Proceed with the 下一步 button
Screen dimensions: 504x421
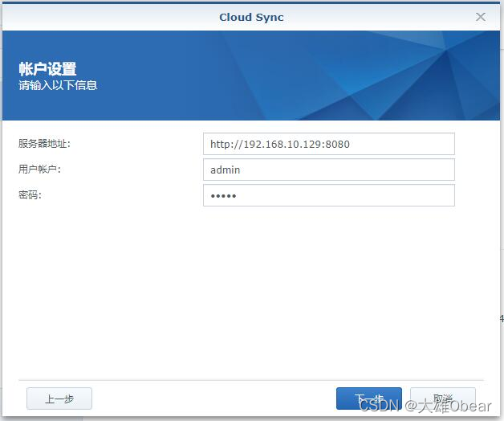point(369,399)
